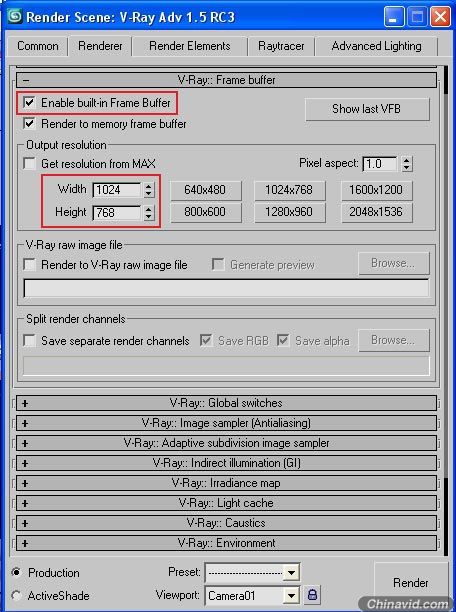The height and width of the screenshot is (612, 456).
Task: Open the Viewport Camera01 dropdown
Action: pos(291,596)
